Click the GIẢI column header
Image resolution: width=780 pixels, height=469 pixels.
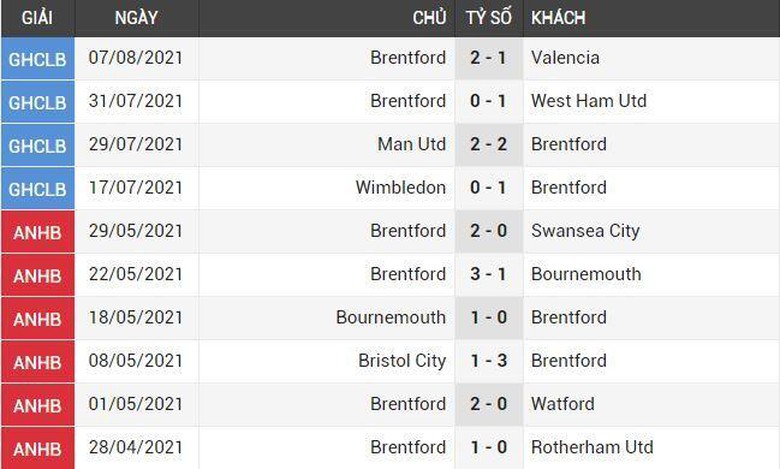click(x=37, y=18)
